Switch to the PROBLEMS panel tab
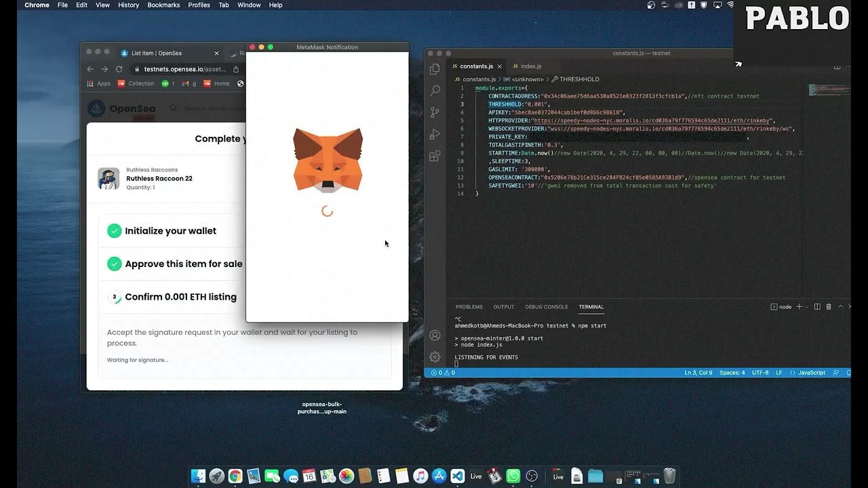Viewport: 868px width, 488px height. (469, 307)
